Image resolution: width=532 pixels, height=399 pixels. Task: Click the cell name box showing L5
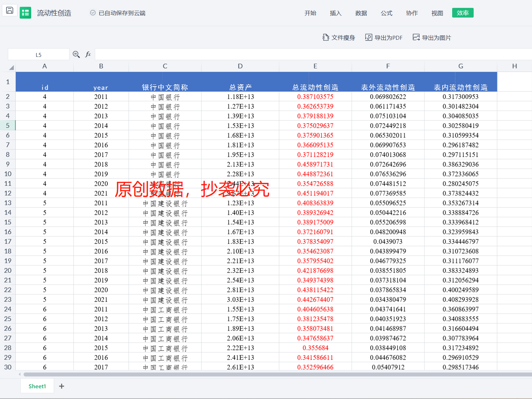coord(39,54)
